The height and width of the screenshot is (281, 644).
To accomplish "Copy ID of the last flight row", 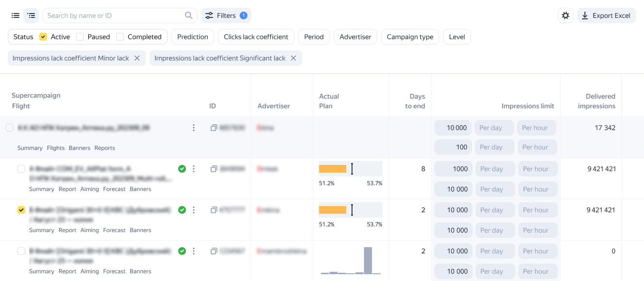I will coord(214,251).
